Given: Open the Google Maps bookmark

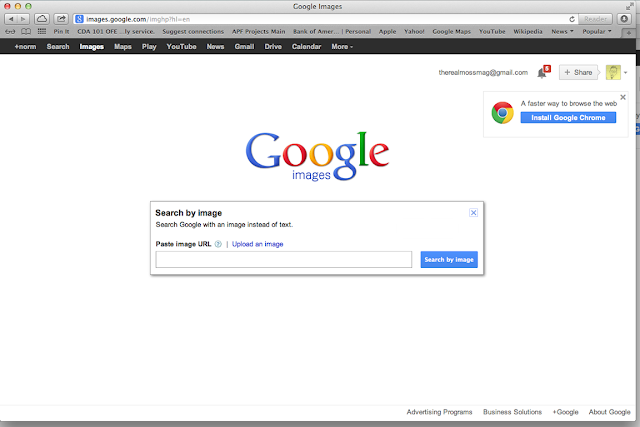Looking at the screenshot, I should (x=451, y=31).
